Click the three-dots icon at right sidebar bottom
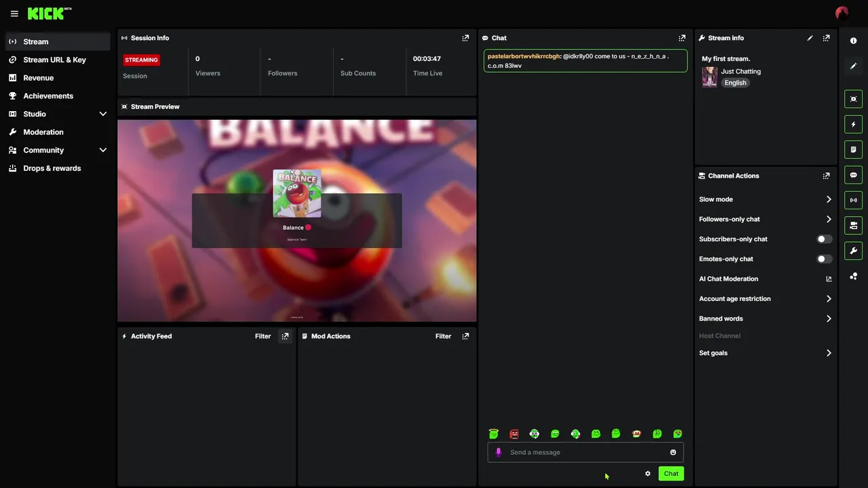The width and height of the screenshot is (868, 488). [x=853, y=276]
